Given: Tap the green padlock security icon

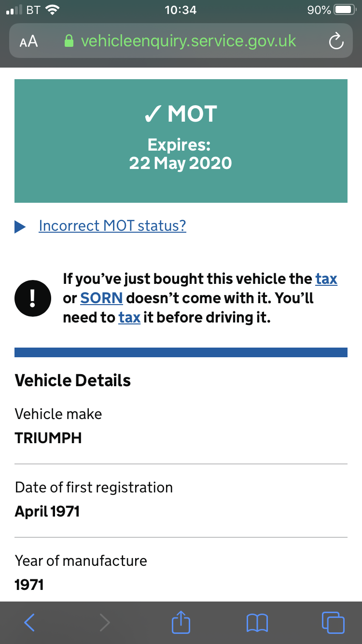Looking at the screenshot, I should pos(69,41).
